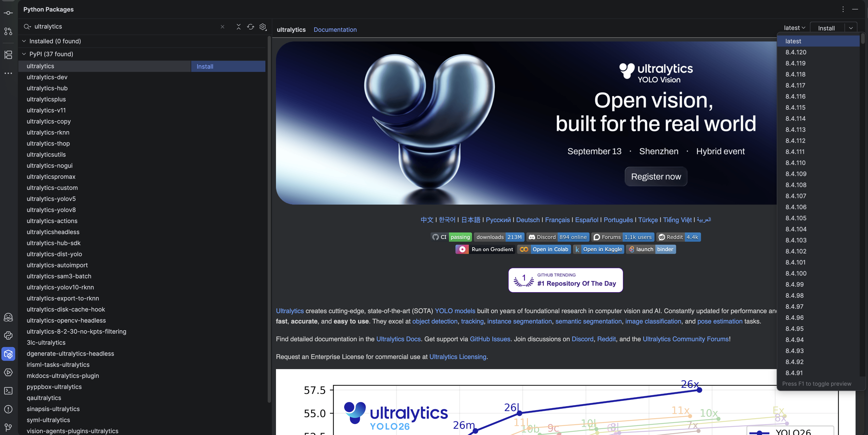Select the latest entry in the version list
The width and height of the screenshot is (868, 435).
pyautogui.click(x=818, y=41)
